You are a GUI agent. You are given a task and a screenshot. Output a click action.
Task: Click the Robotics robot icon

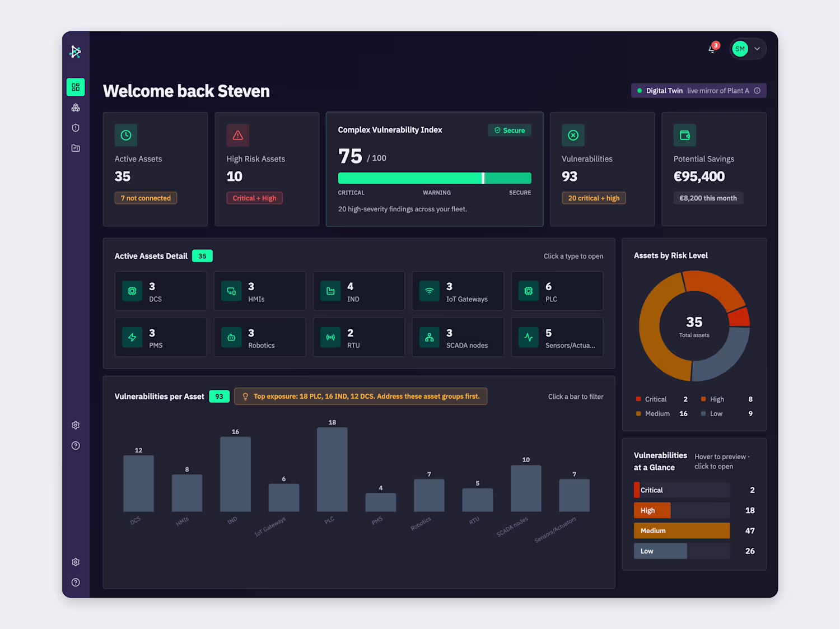point(231,337)
